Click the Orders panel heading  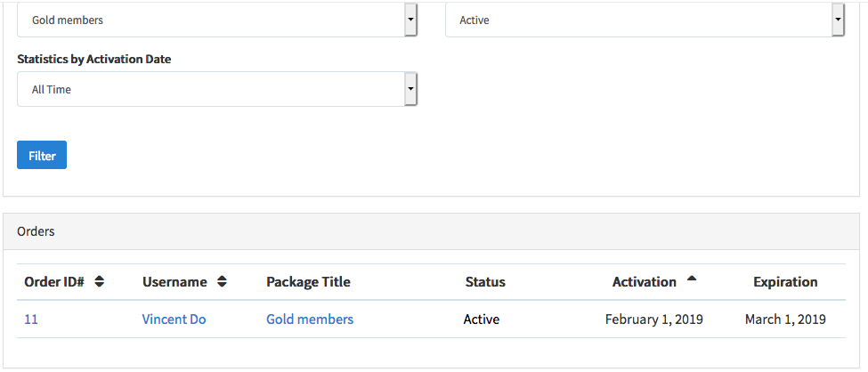click(x=36, y=231)
